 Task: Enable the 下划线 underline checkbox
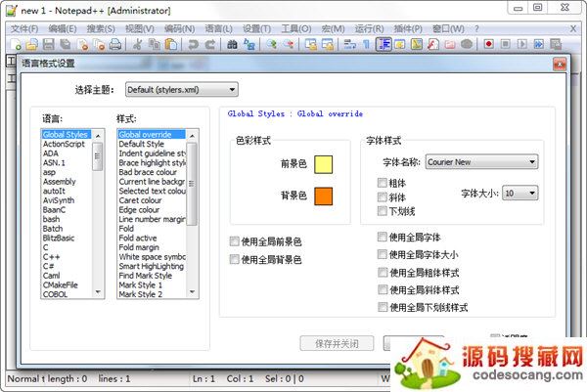383,211
